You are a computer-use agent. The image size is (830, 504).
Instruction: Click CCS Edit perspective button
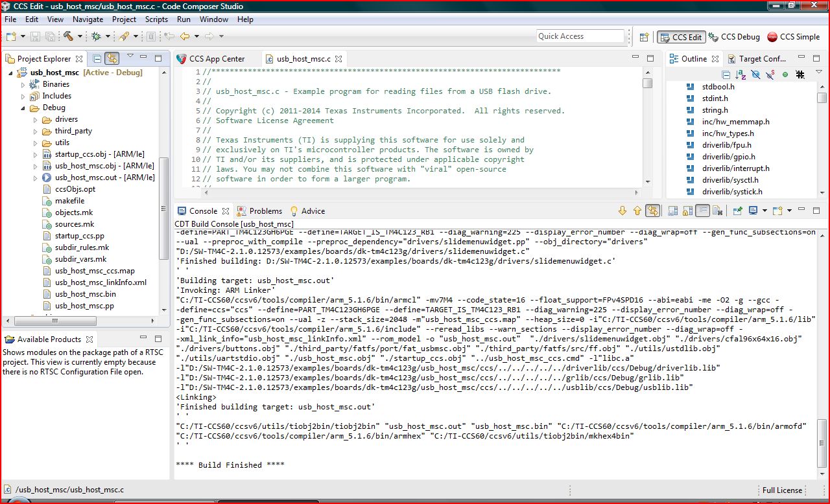[x=680, y=37]
